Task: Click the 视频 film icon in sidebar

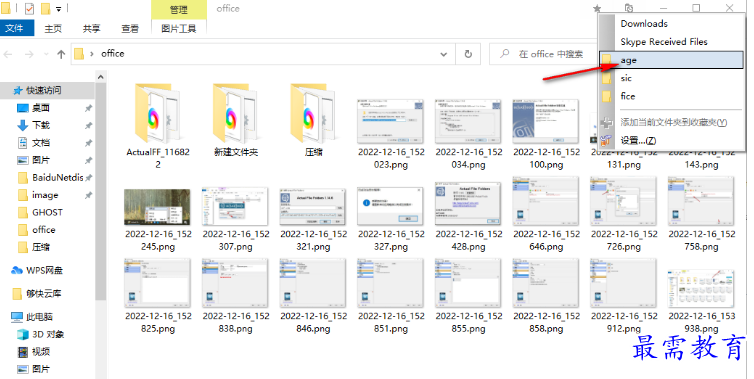Action: (x=23, y=352)
